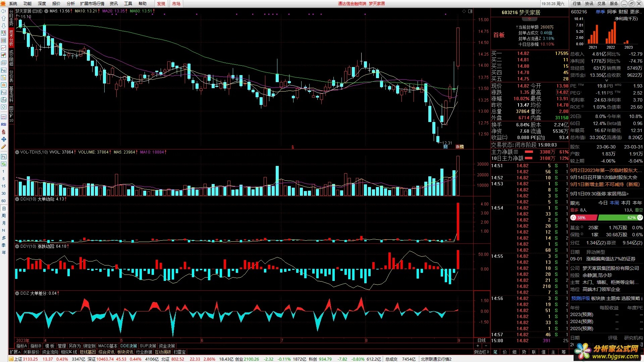Click the green 62% bearish sentiment bar
Screen dimensions: 644x362
pyautogui.click(x=620, y=218)
